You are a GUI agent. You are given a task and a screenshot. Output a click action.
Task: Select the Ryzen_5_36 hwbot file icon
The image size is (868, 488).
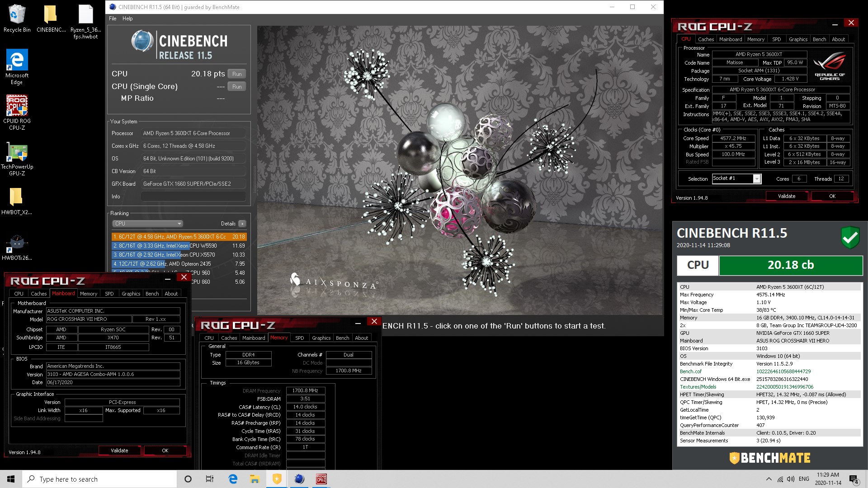coord(85,22)
